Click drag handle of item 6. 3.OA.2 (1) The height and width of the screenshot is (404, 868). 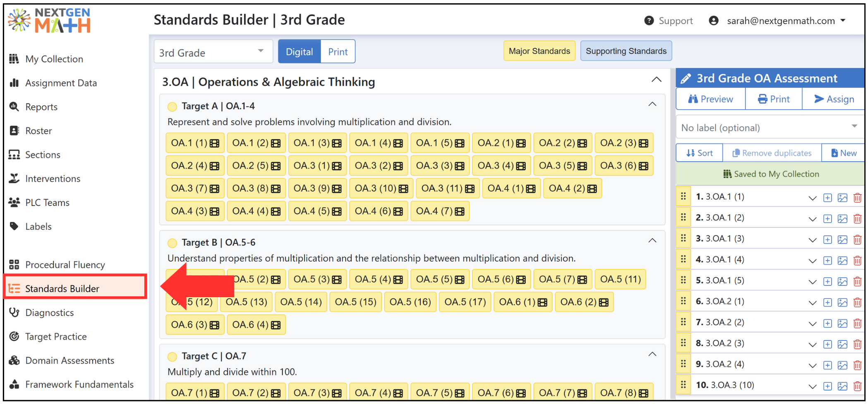pyautogui.click(x=683, y=301)
